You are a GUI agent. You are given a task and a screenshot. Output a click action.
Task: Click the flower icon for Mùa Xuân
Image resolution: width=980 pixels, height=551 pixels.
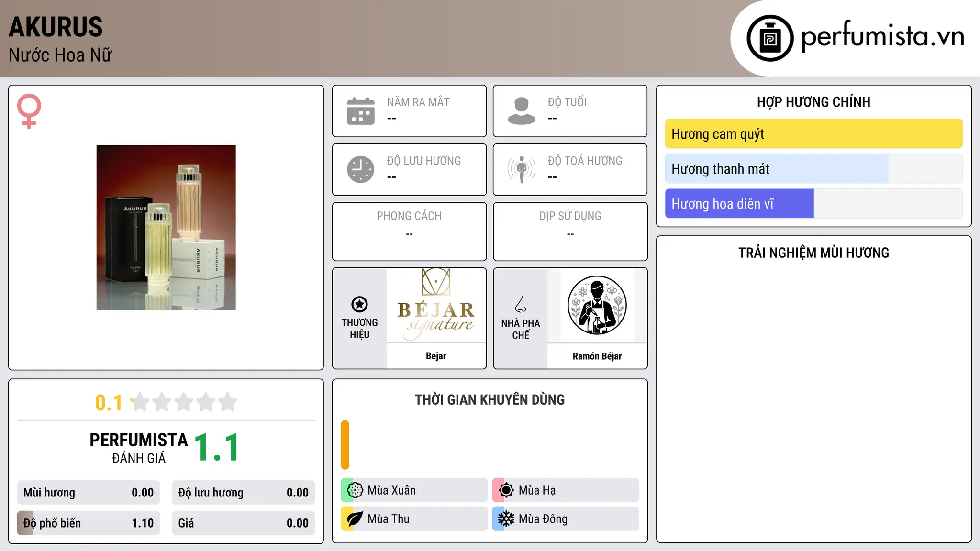pos(355,490)
